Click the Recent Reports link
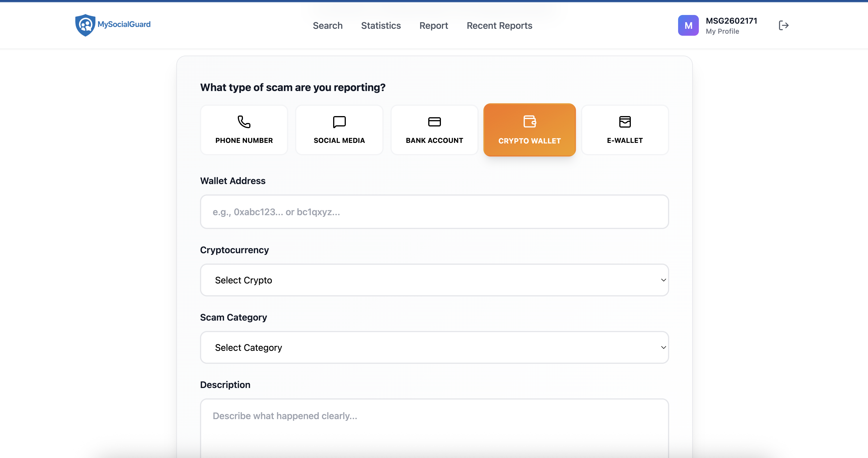The height and width of the screenshot is (458, 868). [x=499, y=25]
